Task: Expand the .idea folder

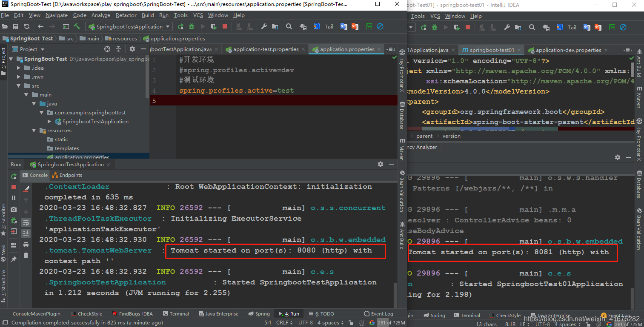Action: [18, 68]
